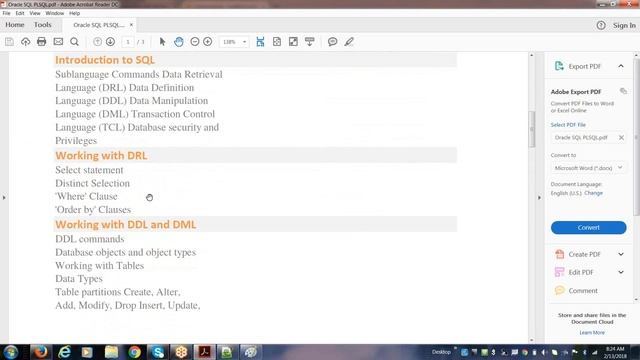Click the 'Working with DRL' heading
The width and height of the screenshot is (640, 360).
tap(101, 156)
